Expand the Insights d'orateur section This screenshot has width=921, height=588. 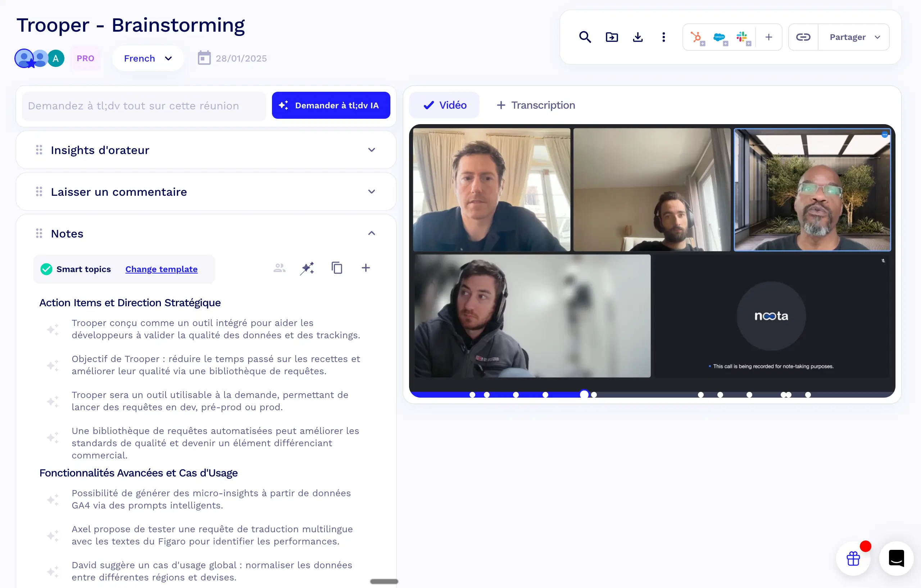[371, 150]
